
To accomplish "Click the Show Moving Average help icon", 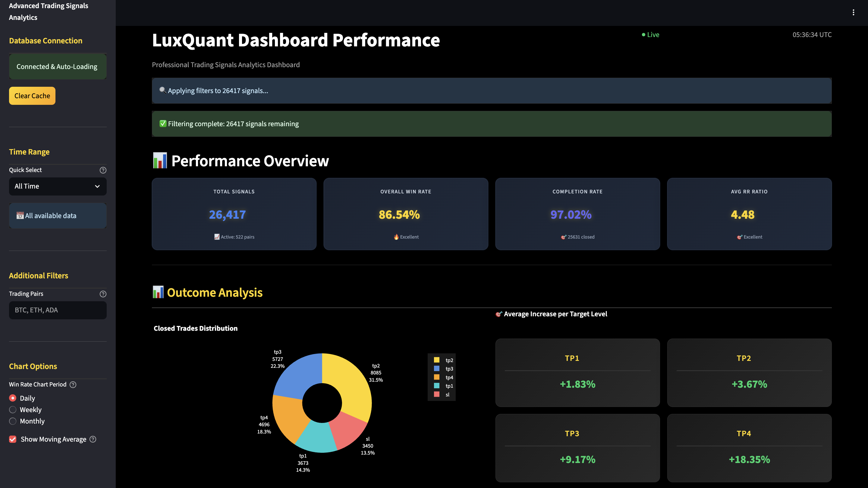I will [x=93, y=439].
